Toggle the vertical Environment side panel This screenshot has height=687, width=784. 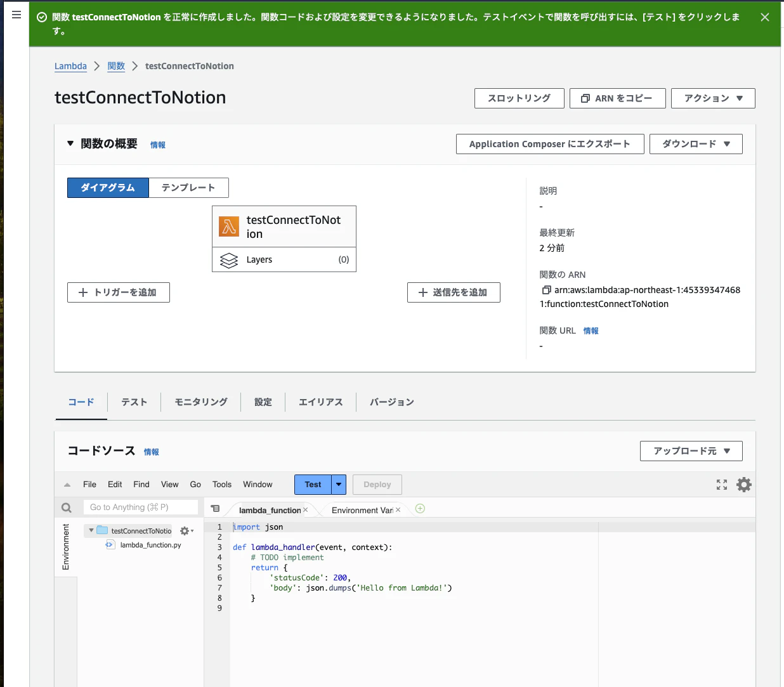(66, 547)
